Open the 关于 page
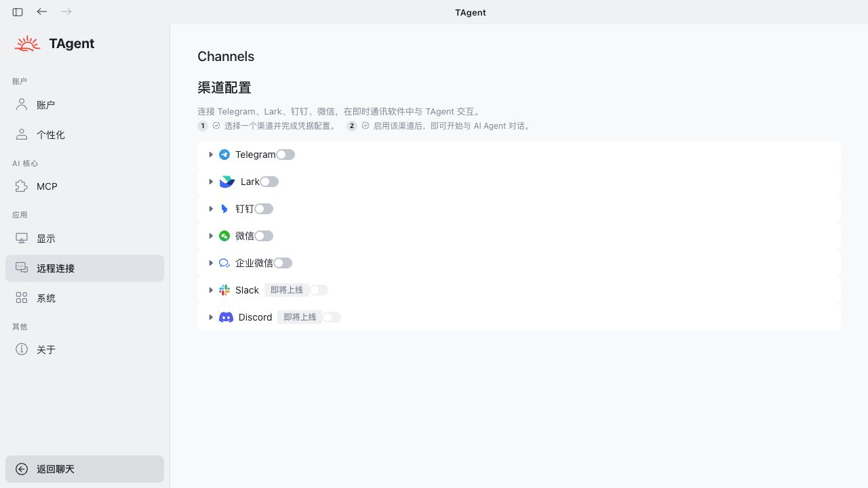Viewport: 868px width, 488px height. click(x=85, y=349)
